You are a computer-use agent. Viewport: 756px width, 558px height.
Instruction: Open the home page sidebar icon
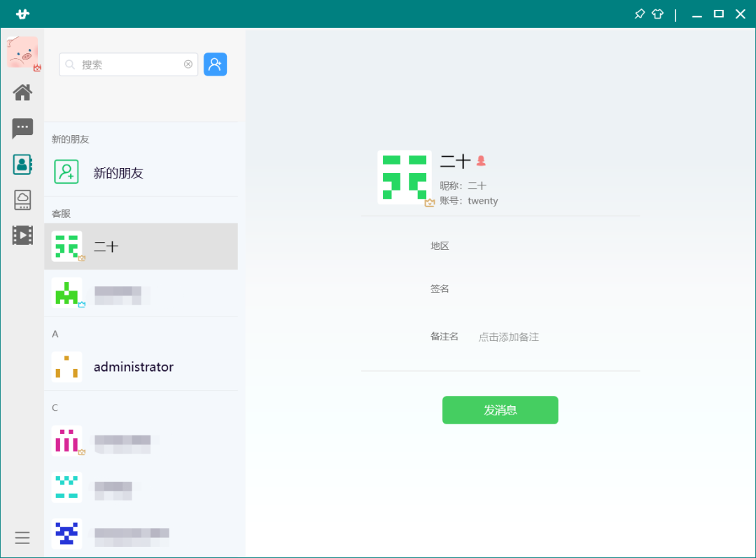(x=22, y=92)
